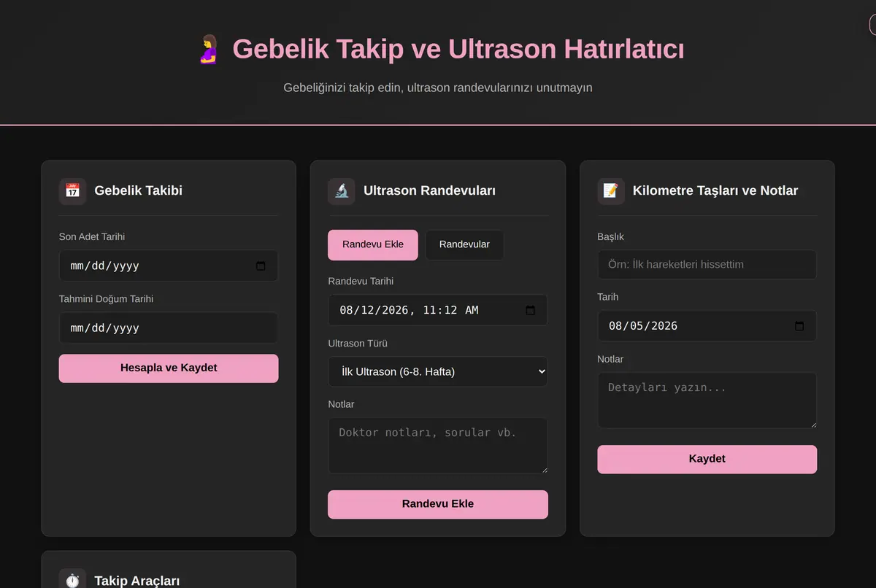Focus the Randevu Tarihi datetime field

click(438, 310)
